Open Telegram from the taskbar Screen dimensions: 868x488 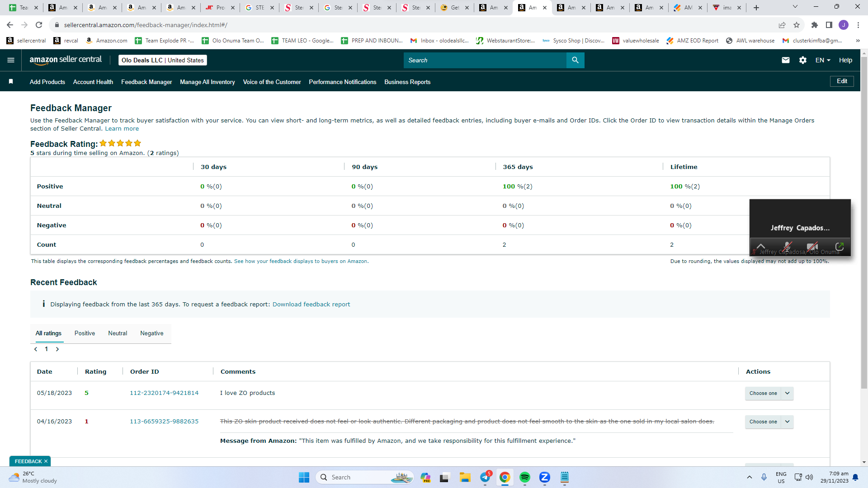click(485, 477)
